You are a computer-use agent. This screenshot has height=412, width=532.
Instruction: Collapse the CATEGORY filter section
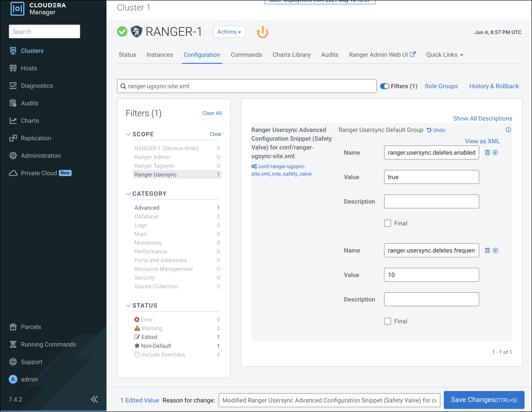[128, 194]
